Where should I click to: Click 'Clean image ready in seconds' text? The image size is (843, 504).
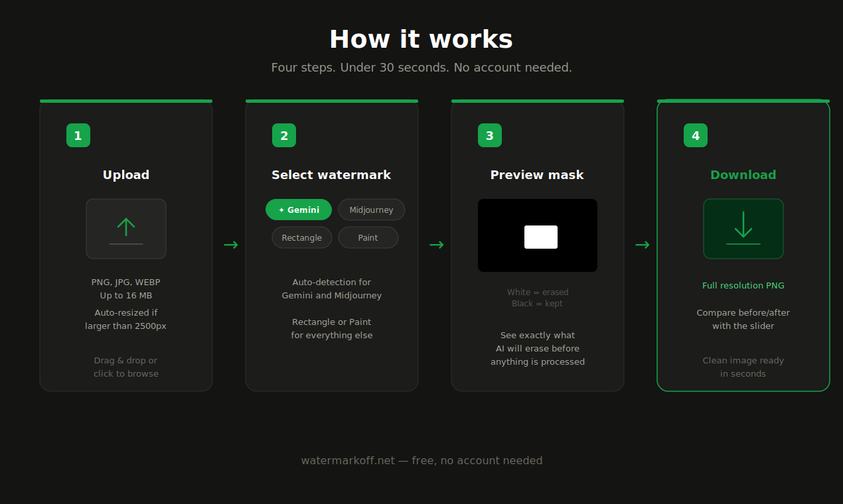tap(743, 367)
